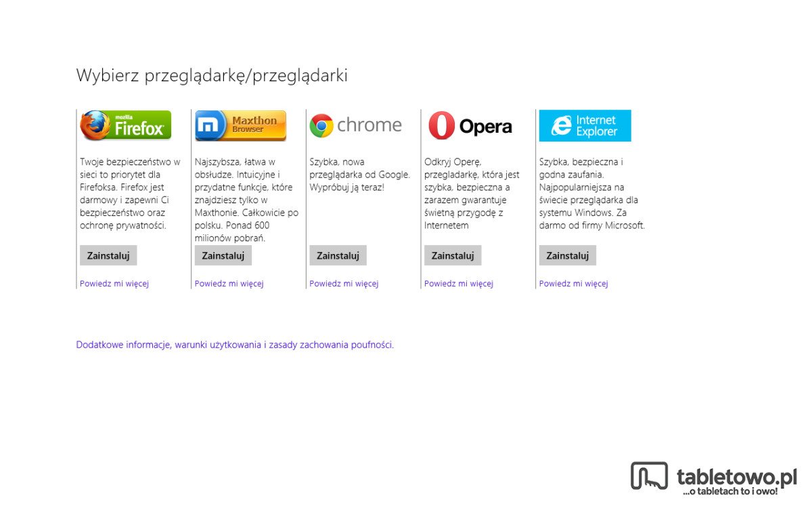This screenshot has height=508, width=812.
Task: Click the 'Wybierz przeglądarkę/przeglądarki' heading
Action: click(x=212, y=76)
